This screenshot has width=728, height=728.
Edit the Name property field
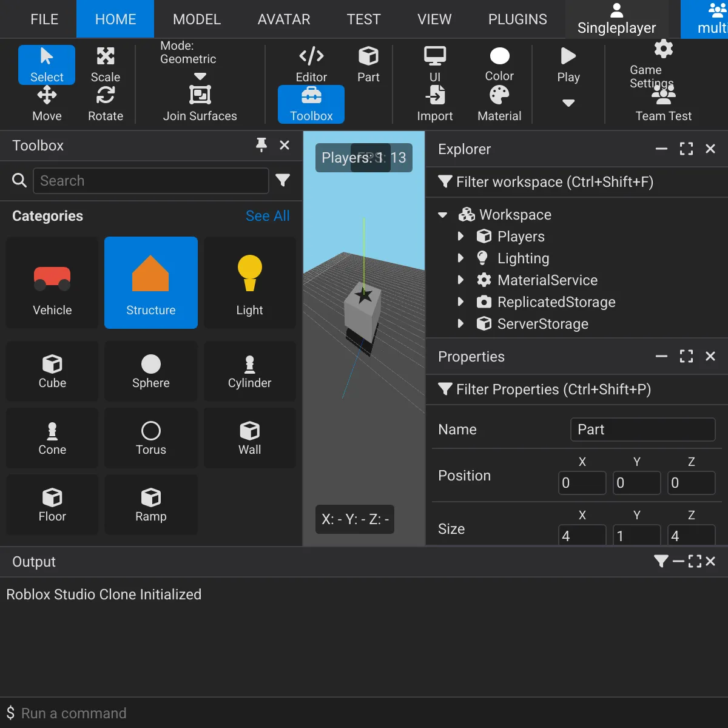643,430
